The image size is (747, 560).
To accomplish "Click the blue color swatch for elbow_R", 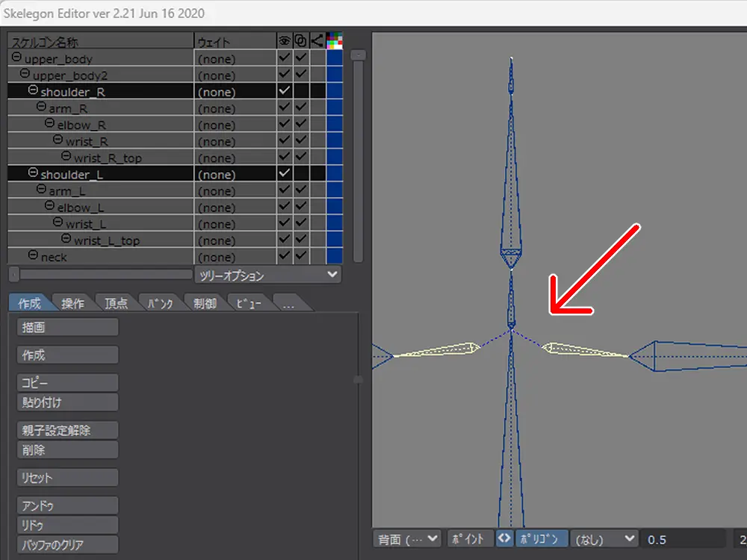I will (334, 125).
